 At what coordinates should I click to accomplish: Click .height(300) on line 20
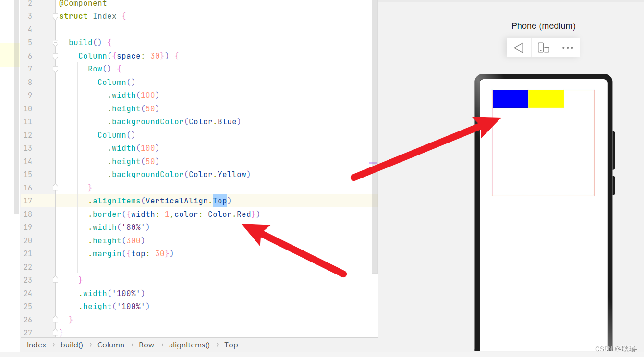117,240
